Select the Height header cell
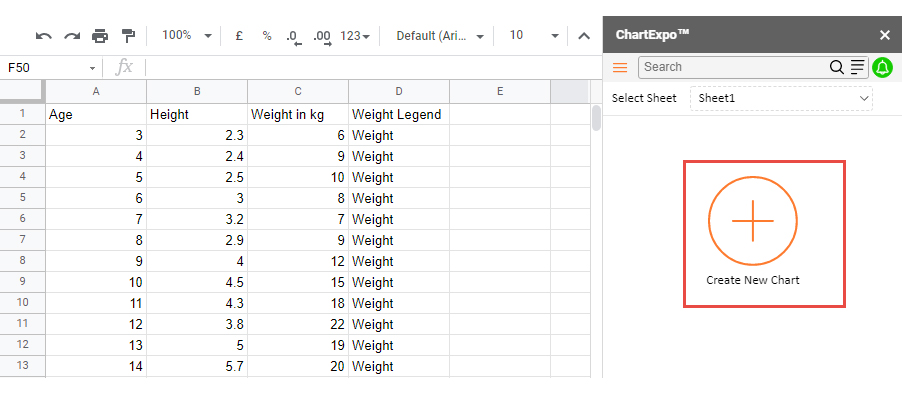The height and width of the screenshot is (393, 902). (x=197, y=115)
